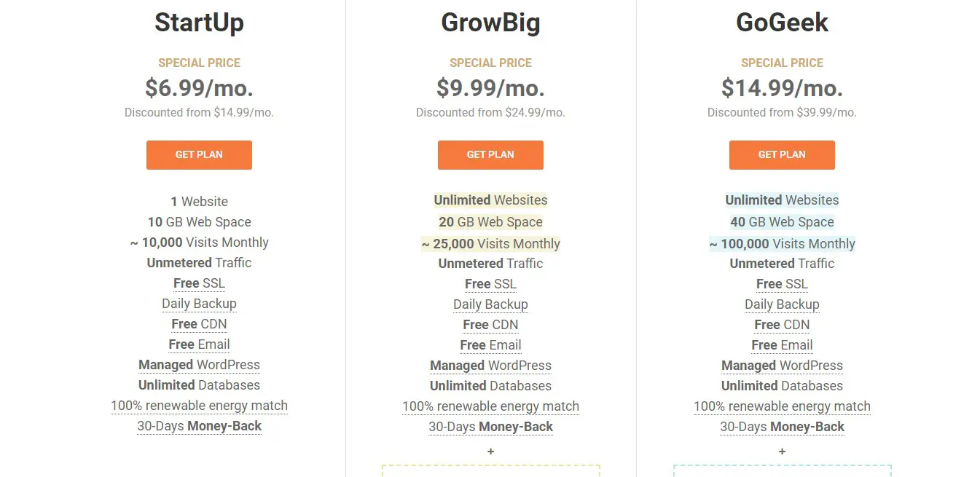Click 100% renewable energy match under GoGeek

782,406
